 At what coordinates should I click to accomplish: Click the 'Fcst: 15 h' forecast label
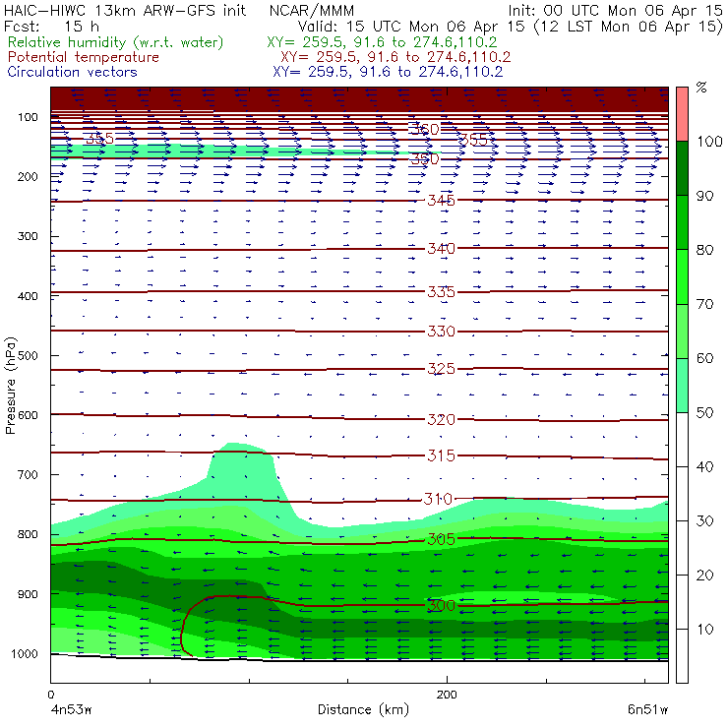[x=51, y=27]
